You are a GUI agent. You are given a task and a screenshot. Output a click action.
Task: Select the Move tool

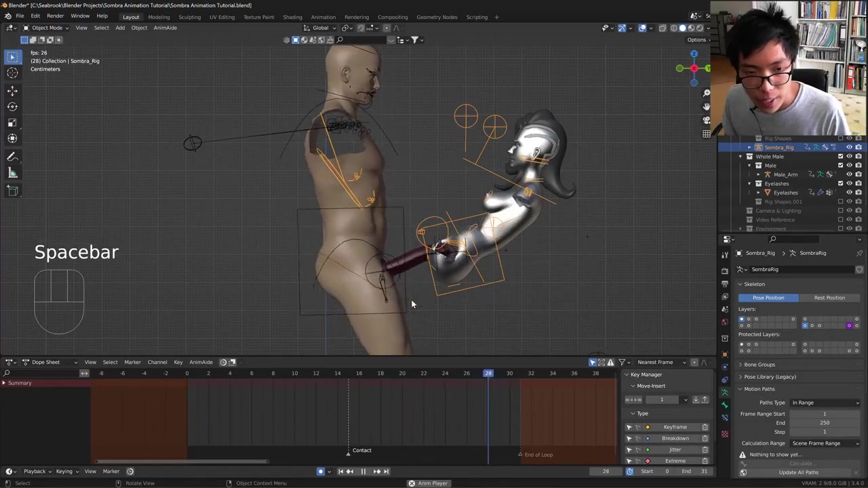tap(12, 90)
